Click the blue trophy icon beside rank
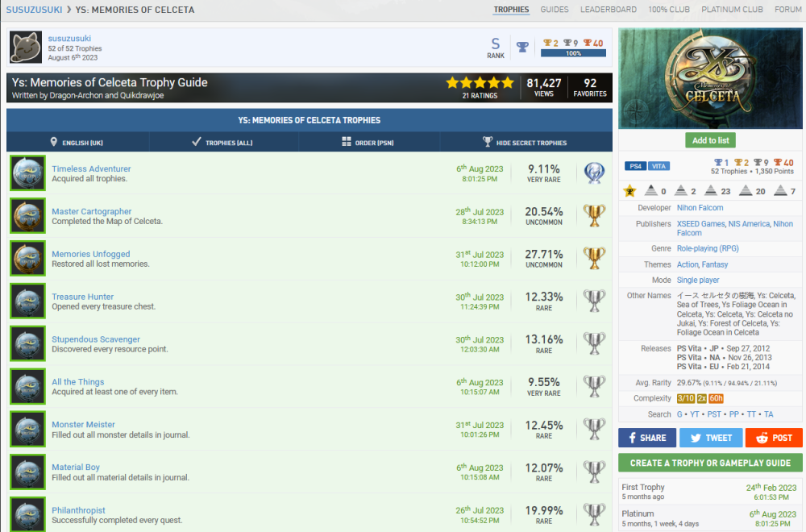The height and width of the screenshot is (532, 806). coord(522,47)
